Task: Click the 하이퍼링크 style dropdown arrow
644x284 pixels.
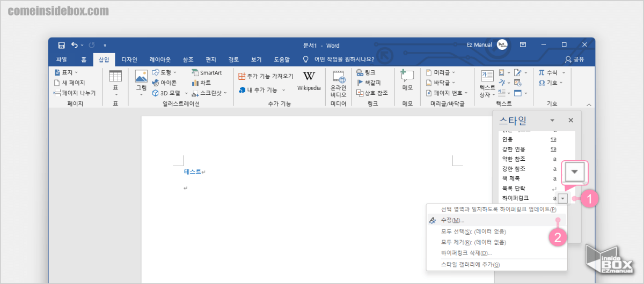Action: tap(562, 198)
